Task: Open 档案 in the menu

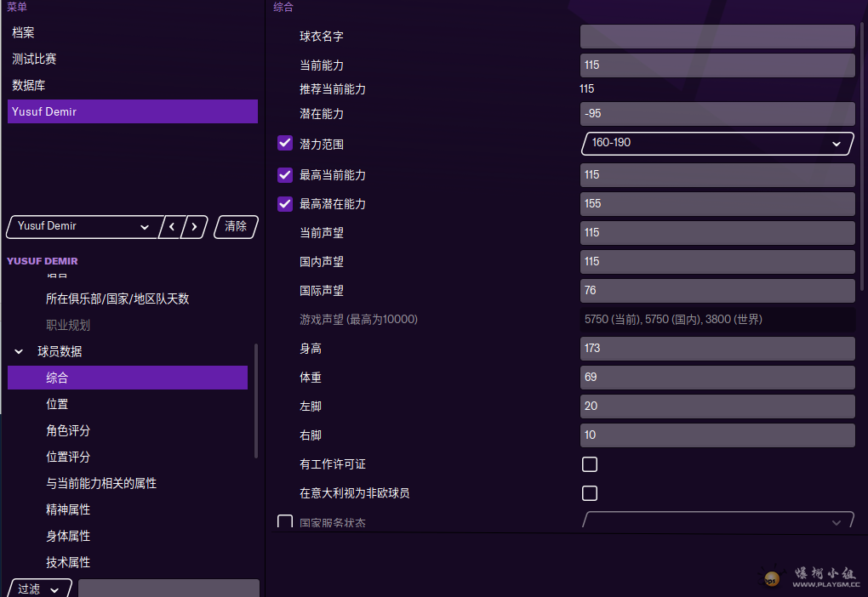Action: click(x=23, y=32)
